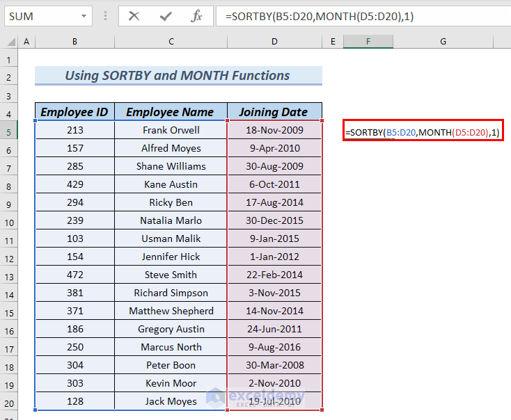This screenshot has width=511, height=420.
Task: Select row 12 header
Action: (x=9, y=257)
